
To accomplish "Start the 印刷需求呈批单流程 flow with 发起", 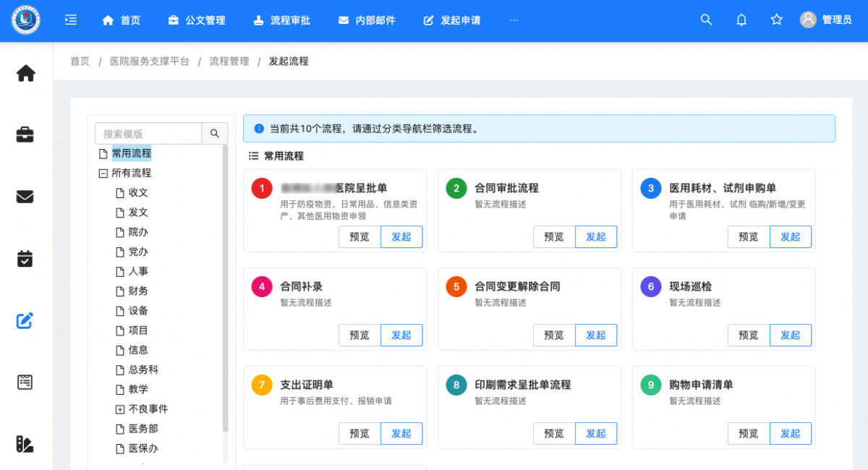I will [596, 433].
